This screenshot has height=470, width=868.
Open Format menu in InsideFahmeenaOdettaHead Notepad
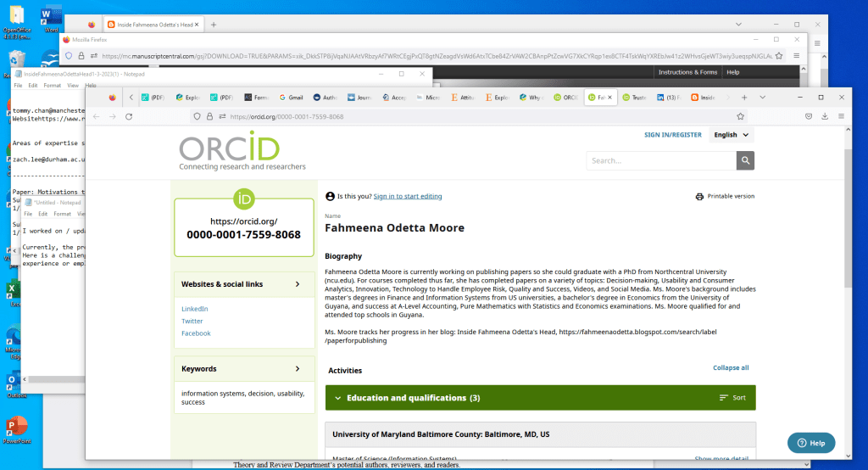click(x=52, y=86)
